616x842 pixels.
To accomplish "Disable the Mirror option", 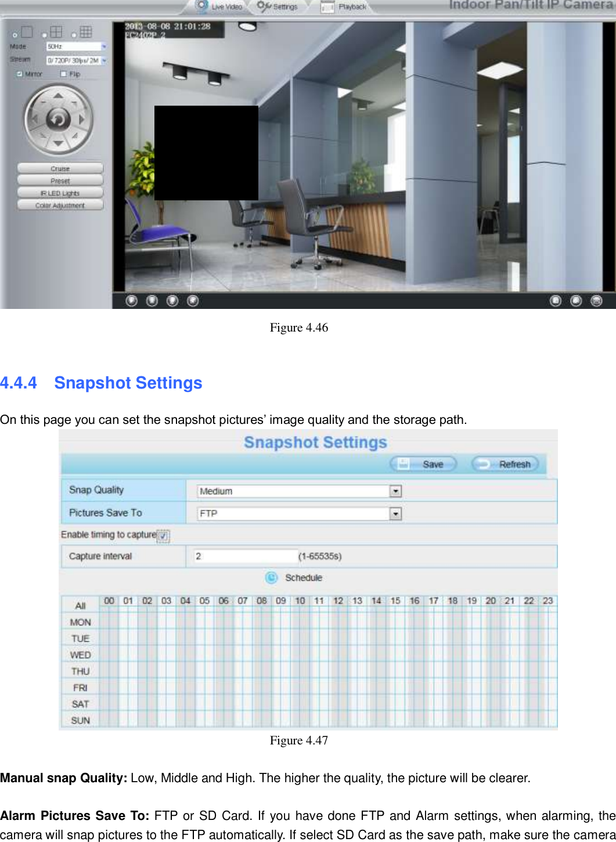I will click(x=20, y=74).
